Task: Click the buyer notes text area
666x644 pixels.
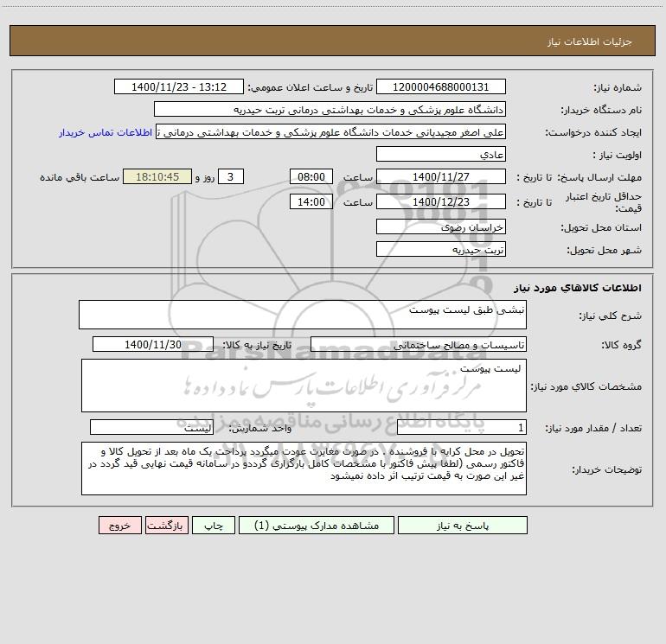Action: tap(304, 469)
